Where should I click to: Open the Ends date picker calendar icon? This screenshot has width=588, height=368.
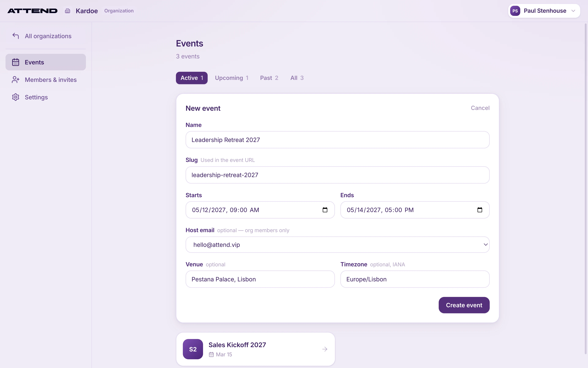tap(480, 210)
